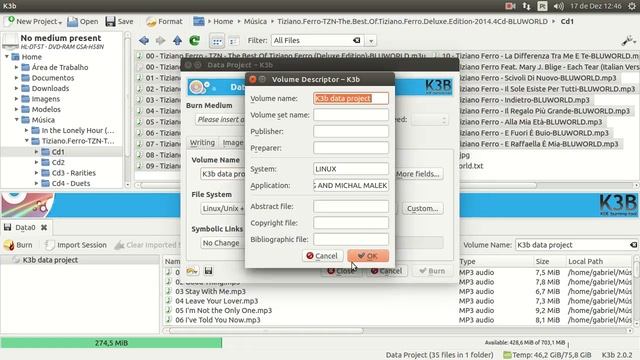Viewport: 640px width, 360px height.
Task: Expand the Documentos folder
Action: (16, 78)
